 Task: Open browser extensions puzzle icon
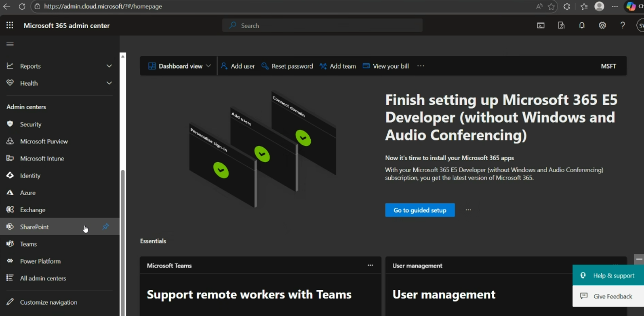coord(567,6)
